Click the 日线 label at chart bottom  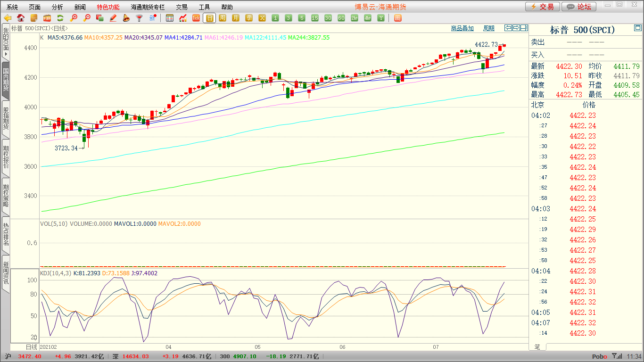pos(31,346)
